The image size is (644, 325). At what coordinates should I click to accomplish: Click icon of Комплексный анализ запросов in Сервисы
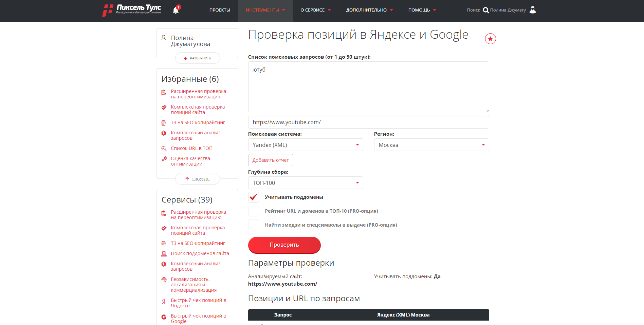click(x=164, y=264)
